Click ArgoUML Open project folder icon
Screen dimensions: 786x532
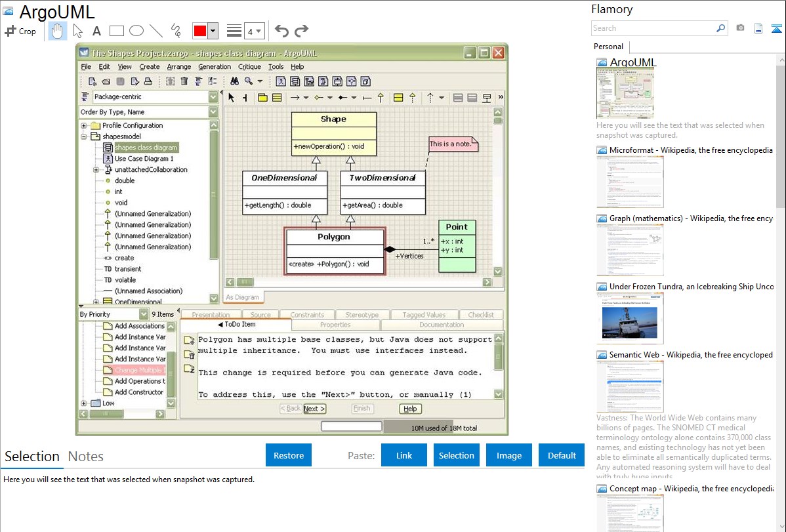pyautogui.click(x=106, y=81)
